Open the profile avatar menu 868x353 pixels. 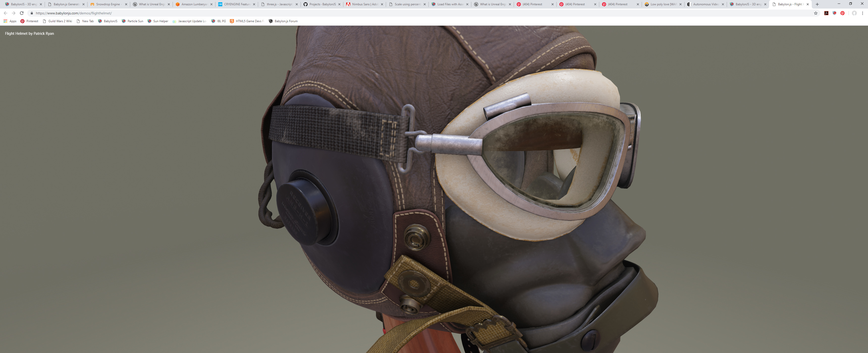click(854, 13)
